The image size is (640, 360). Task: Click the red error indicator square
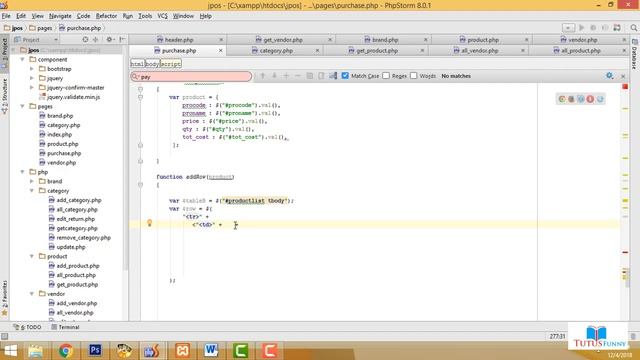[625, 87]
